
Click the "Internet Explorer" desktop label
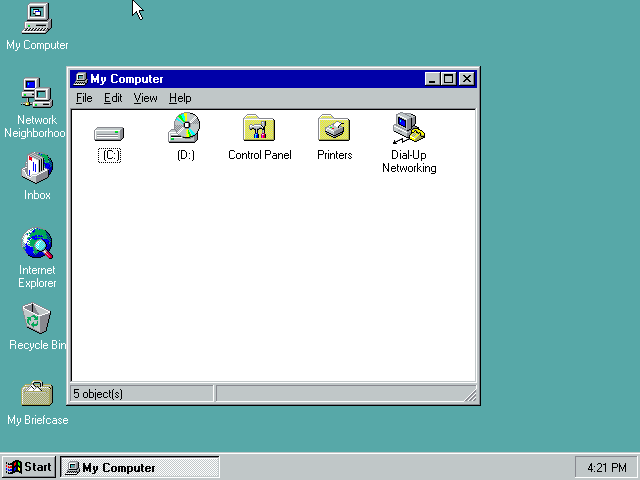(37, 276)
